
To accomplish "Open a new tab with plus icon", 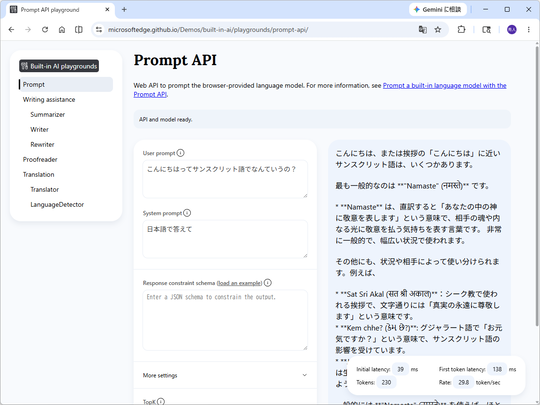I will click(x=124, y=10).
